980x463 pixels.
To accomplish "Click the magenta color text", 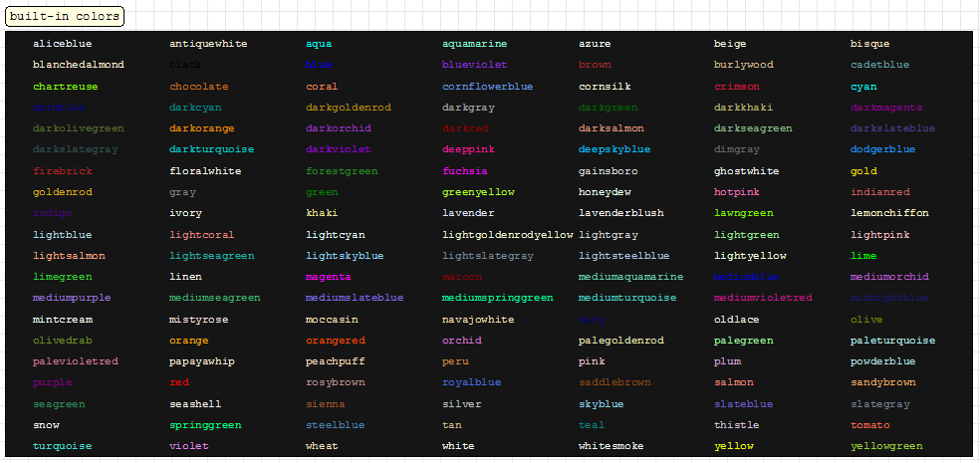I will tap(328, 277).
